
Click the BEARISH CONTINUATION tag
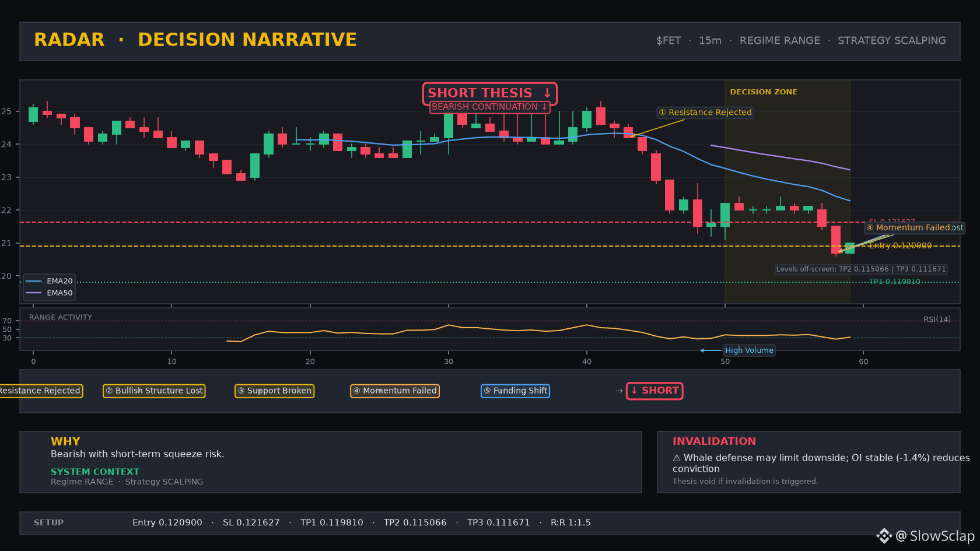click(489, 107)
